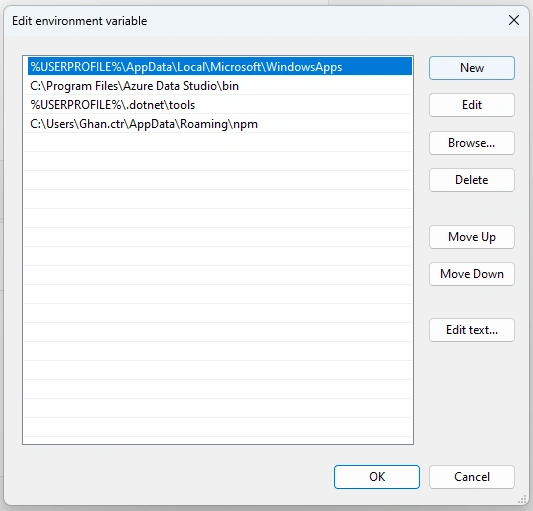This screenshot has width=533, height=511.
Task: Delete the selected path entry
Action: 472,180
